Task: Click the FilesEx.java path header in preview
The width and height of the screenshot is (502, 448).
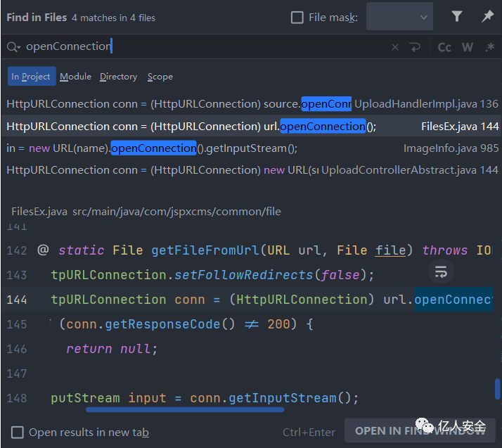Action: [x=146, y=212]
